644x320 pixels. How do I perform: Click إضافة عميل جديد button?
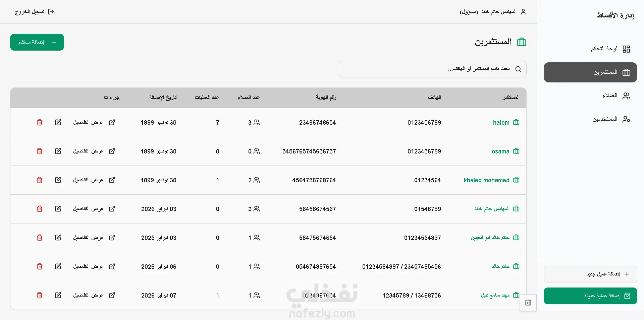[590, 274]
